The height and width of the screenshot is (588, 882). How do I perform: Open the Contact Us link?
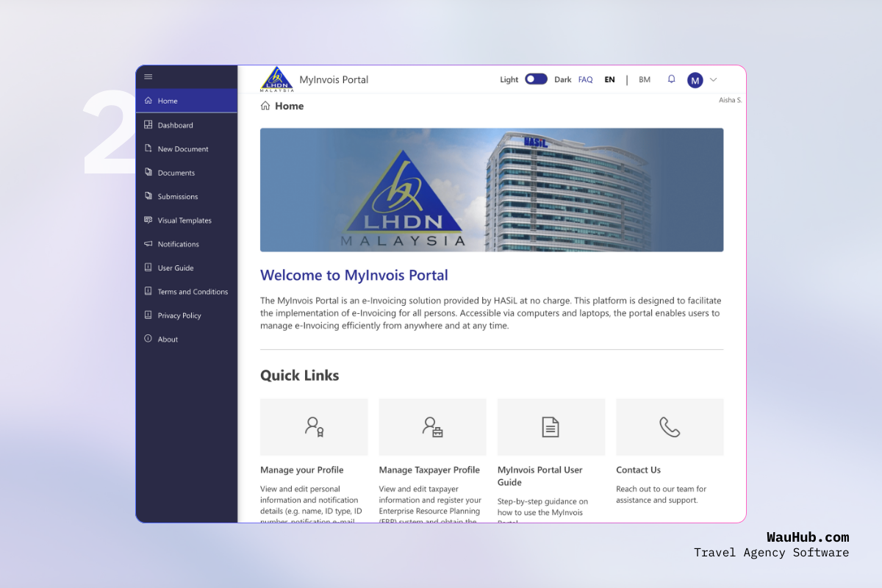639,470
